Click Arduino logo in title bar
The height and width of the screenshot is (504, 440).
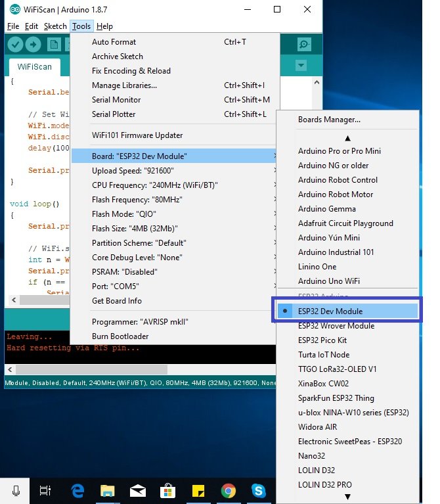(x=14, y=10)
